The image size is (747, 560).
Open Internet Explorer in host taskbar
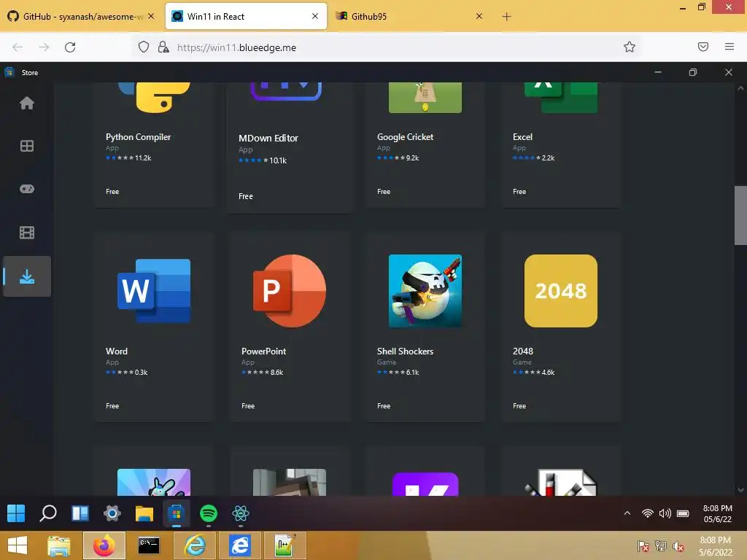tap(195, 545)
